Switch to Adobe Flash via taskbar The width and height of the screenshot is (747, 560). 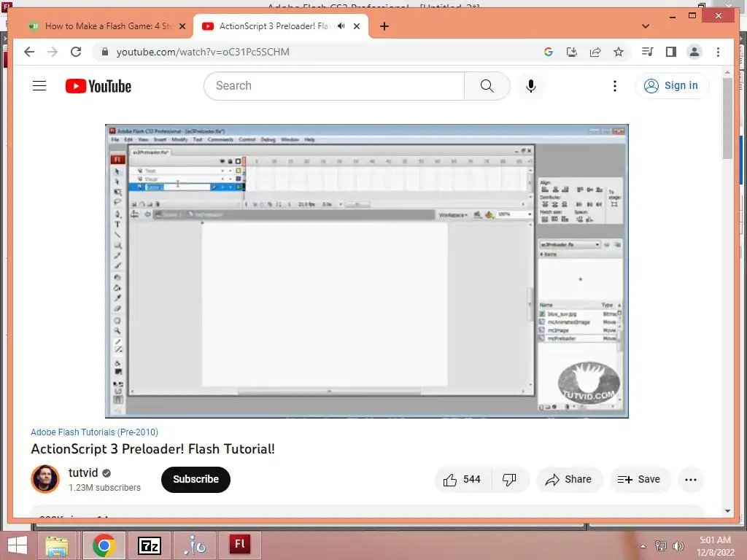[x=239, y=545]
